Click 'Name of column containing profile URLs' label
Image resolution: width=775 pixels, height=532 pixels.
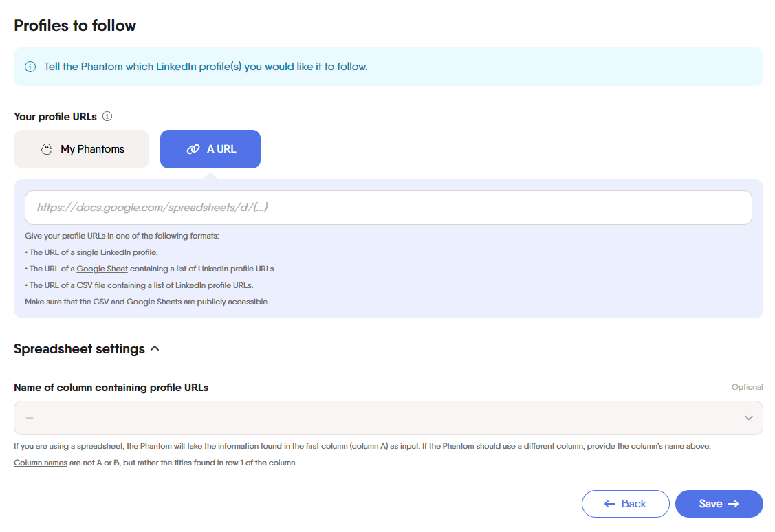coord(111,388)
